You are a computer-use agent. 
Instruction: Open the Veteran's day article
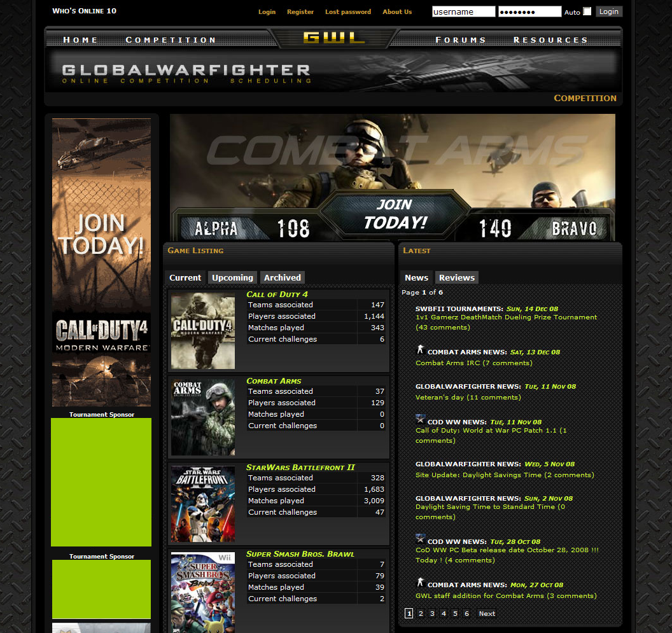pos(468,397)
